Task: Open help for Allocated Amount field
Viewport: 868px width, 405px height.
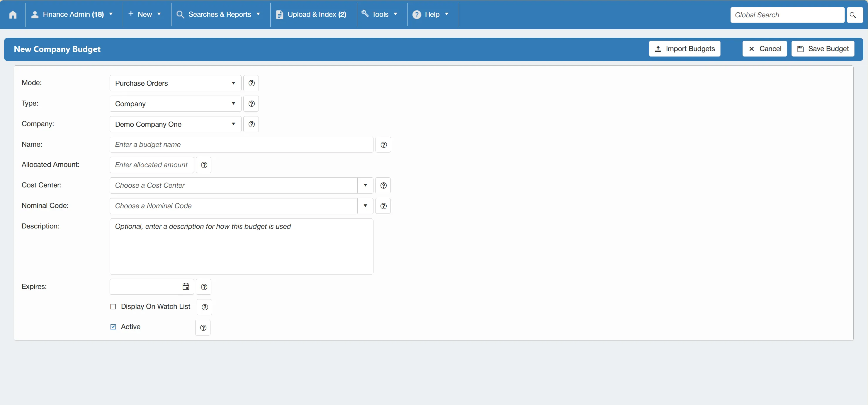Action: tap(203, 165)
